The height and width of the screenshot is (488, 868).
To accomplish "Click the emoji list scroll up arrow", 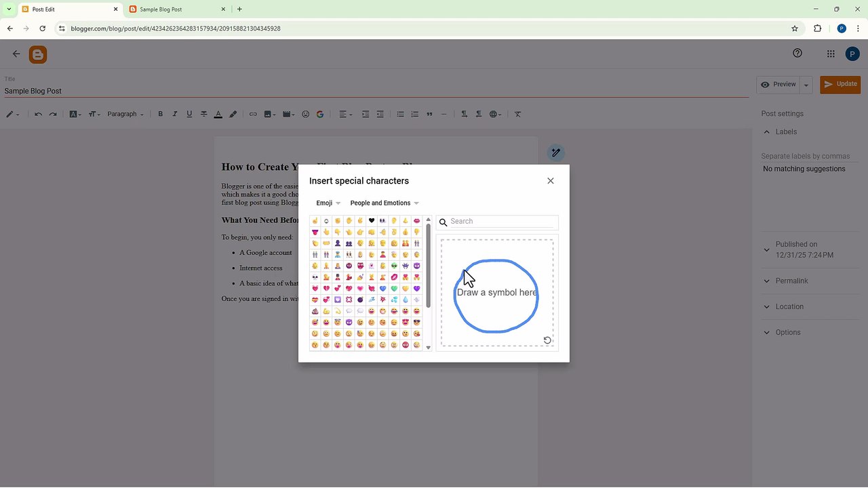I will point(428,220).
